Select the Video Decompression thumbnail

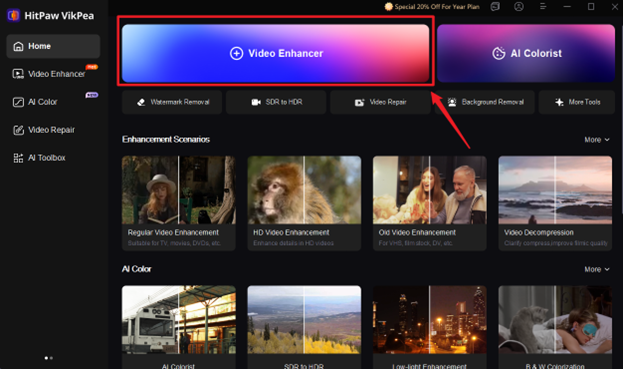click(x=555, y=190)
